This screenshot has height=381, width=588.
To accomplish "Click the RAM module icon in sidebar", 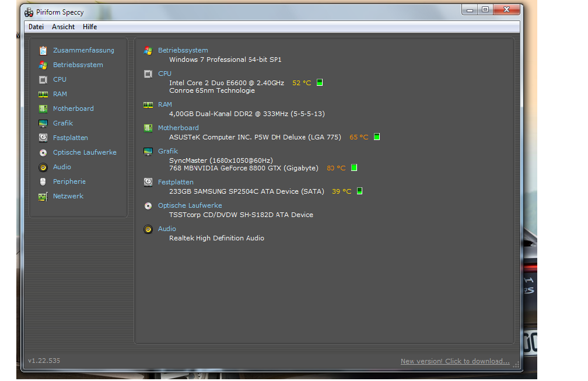I will [43, 94].
